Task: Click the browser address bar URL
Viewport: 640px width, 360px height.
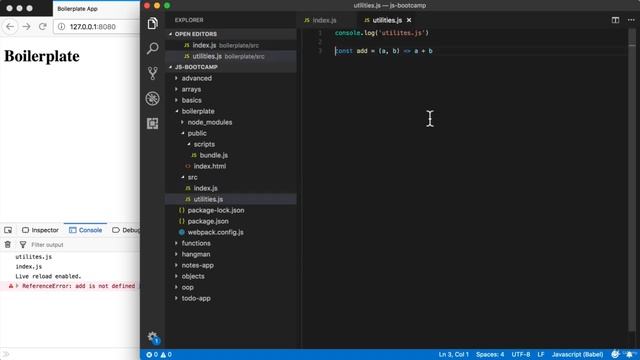Action: coord(92,27)
